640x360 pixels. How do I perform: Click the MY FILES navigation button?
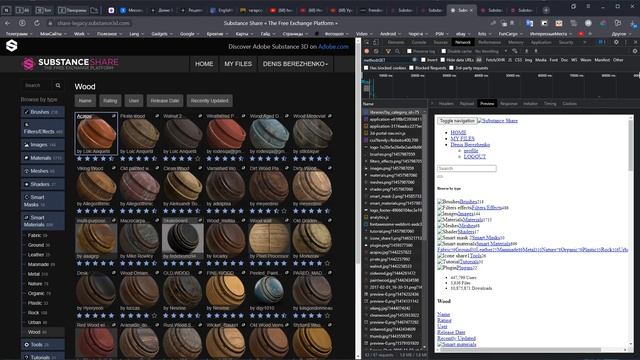point(238,64)
